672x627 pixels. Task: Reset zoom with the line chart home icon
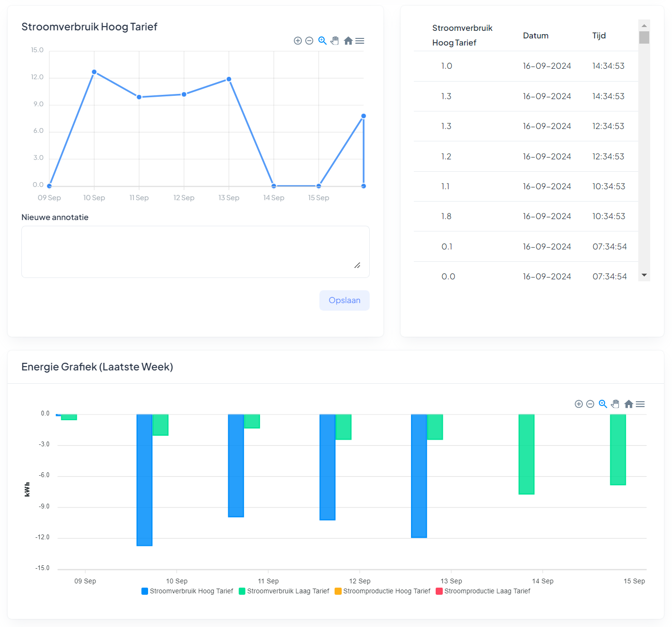coord(348,41)
